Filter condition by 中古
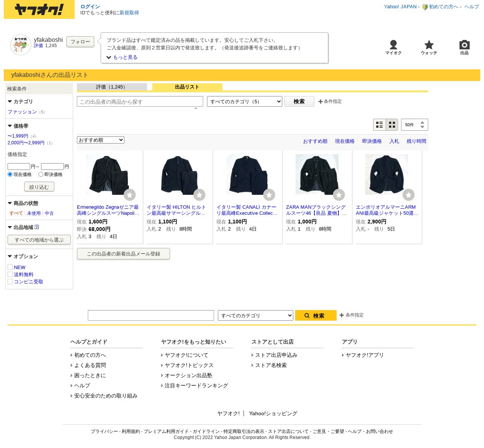Screen dimensions: 484x448 point(49,213)
